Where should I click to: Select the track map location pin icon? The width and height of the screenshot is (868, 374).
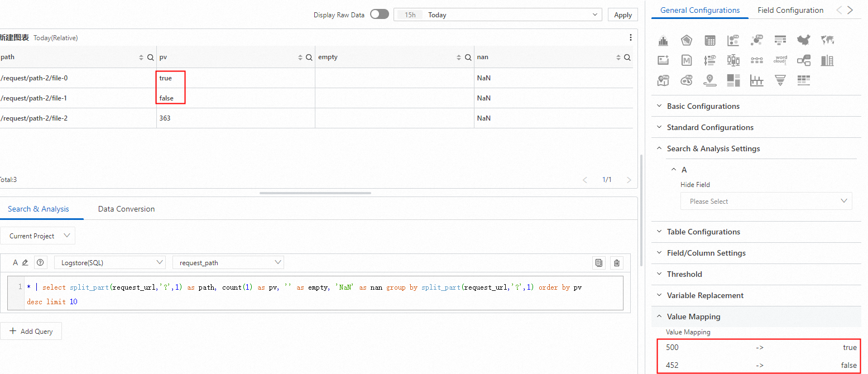click(710, 80)
